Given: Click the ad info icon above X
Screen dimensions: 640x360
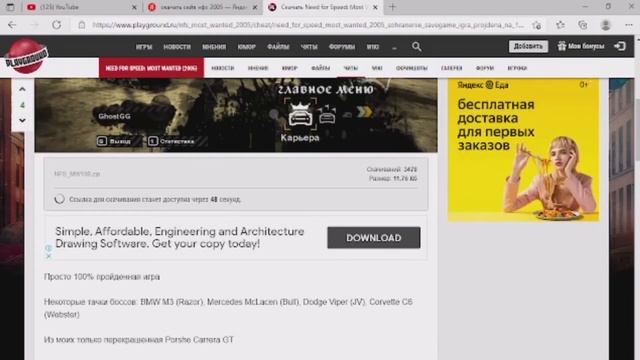Looking at the screenshot, I should pos(49,248).
